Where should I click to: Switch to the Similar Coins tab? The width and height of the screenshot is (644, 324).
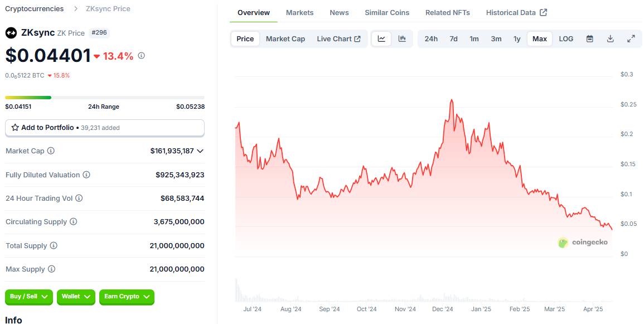coord(387,13)
